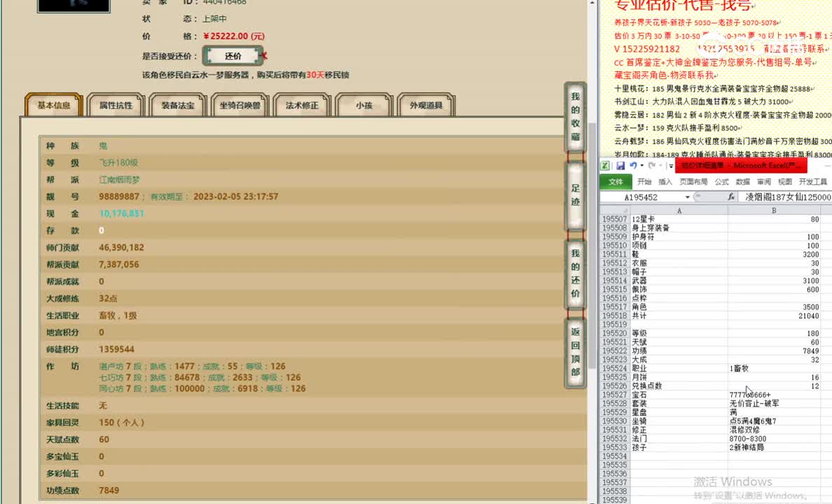Select row header 195518 in Excel
Image resolution: width=832 pixels, height=504 pixels.
pyautogui.click(x=614, y=316)
